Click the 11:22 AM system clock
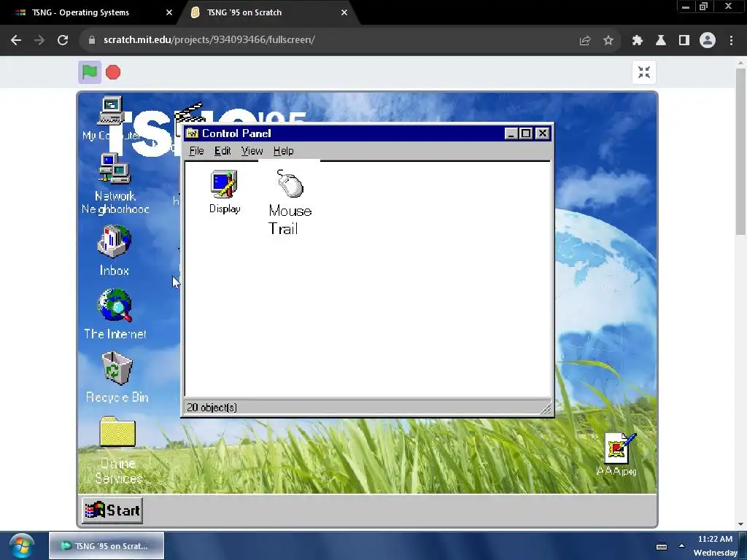The width and height of the screenshot is (747, 560). [715, 539]
